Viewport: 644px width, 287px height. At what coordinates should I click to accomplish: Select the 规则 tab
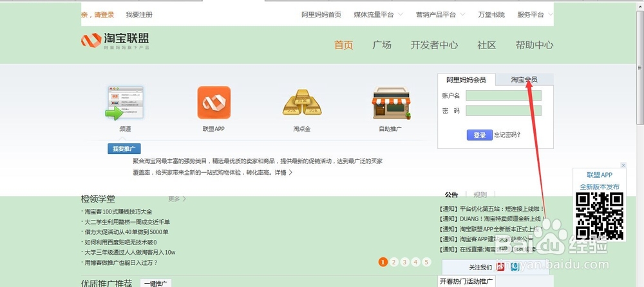[480, 195]
